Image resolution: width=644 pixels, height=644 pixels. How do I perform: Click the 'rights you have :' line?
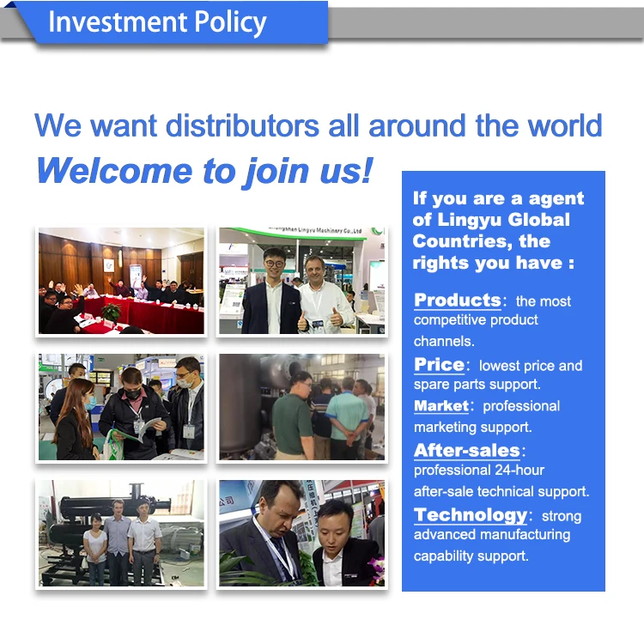pyautogui.click(x=493, y=263)
